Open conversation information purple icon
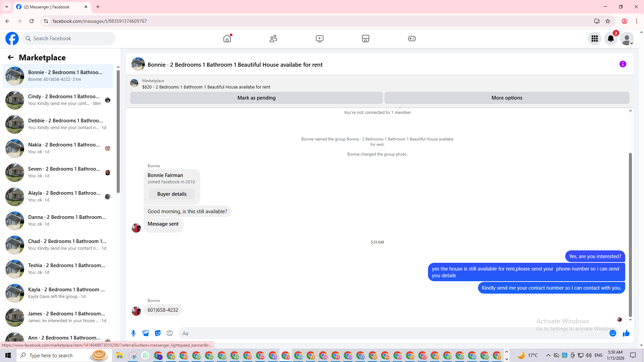 click(623, 64)
